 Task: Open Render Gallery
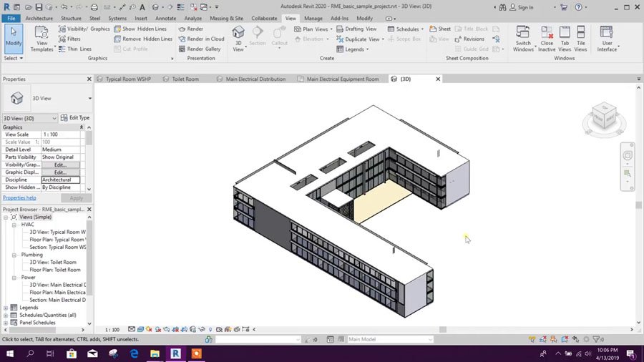[200, 49]
